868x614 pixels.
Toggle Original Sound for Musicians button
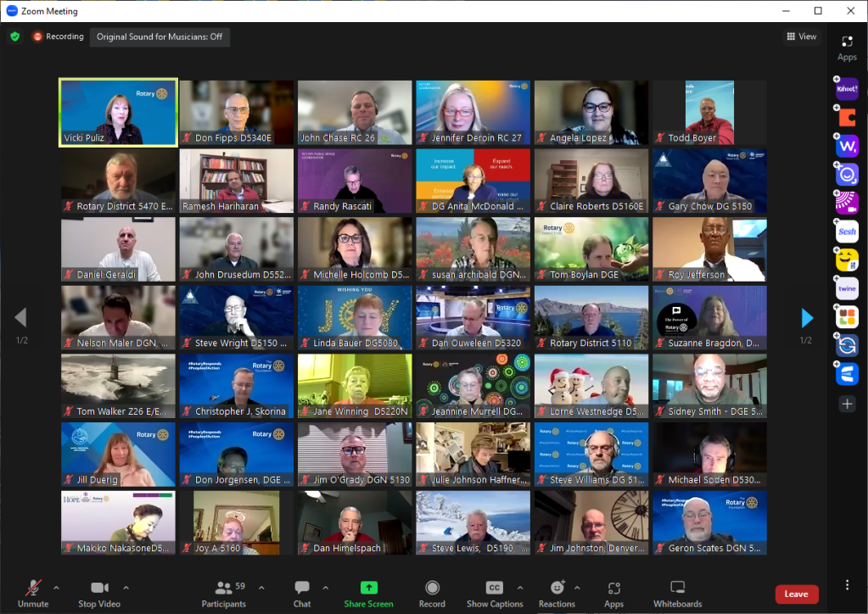coord(160,36)
